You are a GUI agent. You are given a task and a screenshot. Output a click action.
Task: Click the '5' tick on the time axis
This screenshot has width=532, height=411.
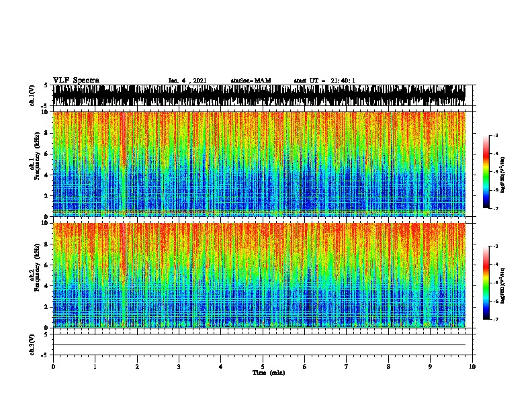pos(263,367)
